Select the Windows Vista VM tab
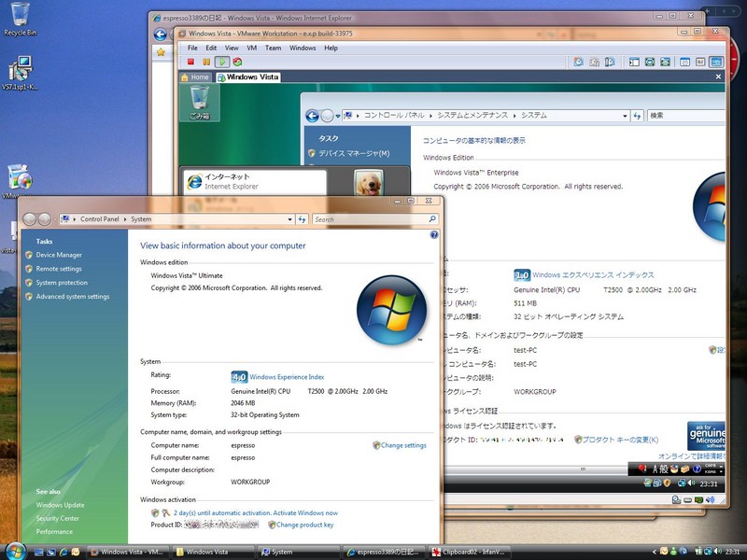The image size is (747, 560). (247, 77)
